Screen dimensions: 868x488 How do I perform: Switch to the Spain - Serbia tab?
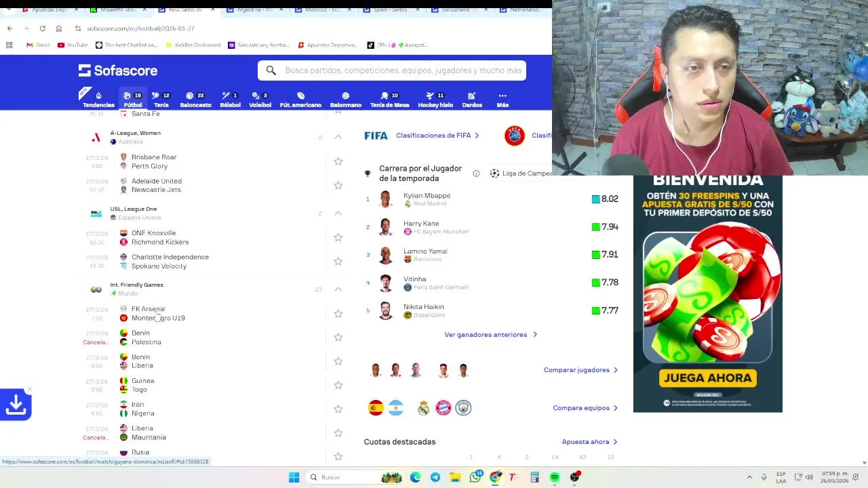[391, 10]
